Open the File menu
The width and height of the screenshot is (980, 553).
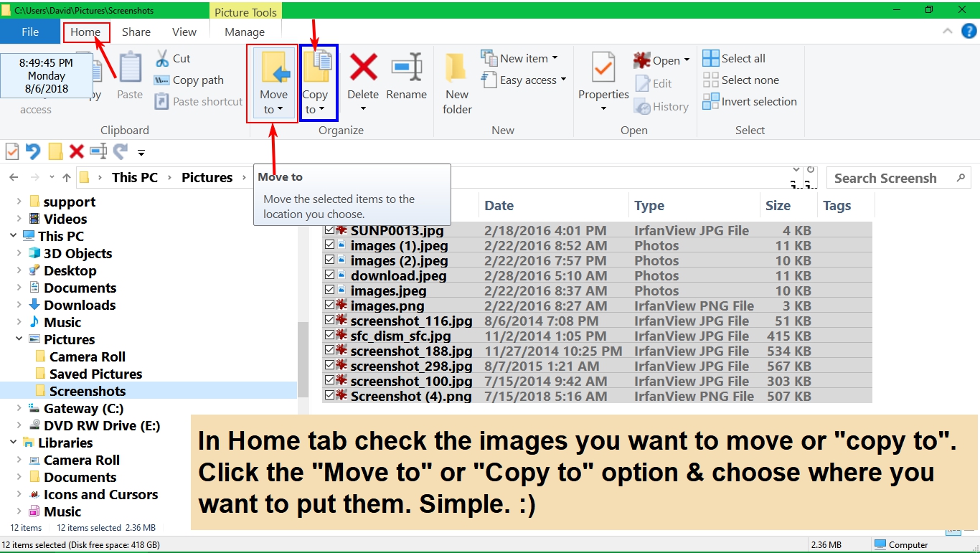30,32
